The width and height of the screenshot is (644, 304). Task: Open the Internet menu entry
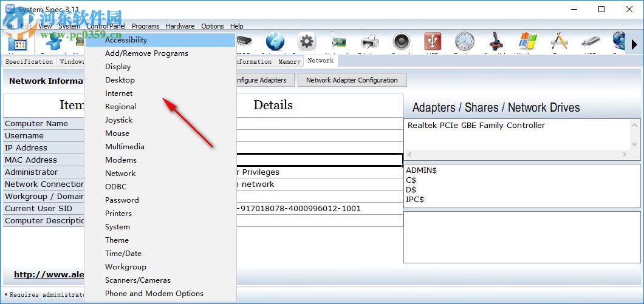coord(160,93)
